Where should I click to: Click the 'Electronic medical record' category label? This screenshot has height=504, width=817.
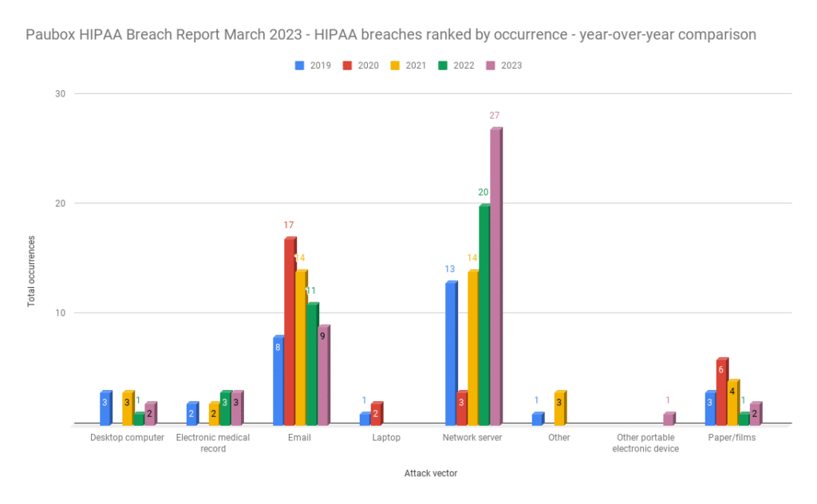[212, 443]
